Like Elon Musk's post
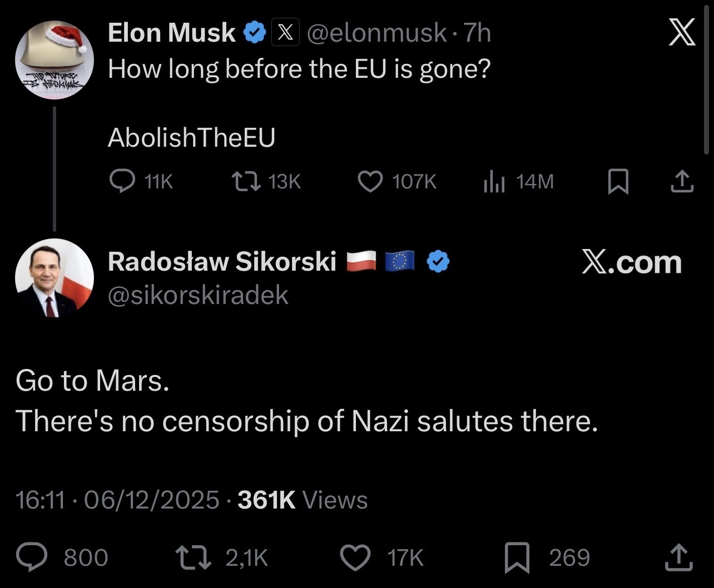714x588 pixels. pyautogui.click(x=369, y=181)
